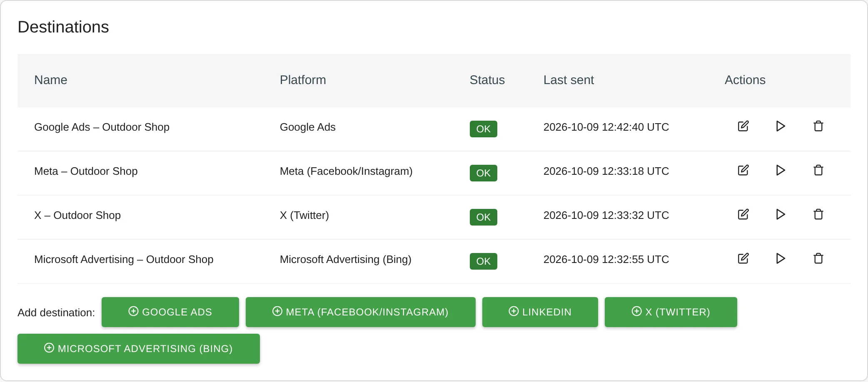Delete the Google Ads – Outdoor Shop destination
The height and width of the screenshot is (382, 868).
[x=818, y=126]
